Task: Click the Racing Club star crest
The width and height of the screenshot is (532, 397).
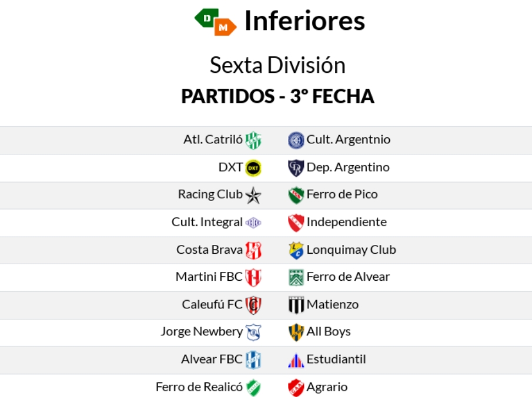Action: click(x=253, y=195)
